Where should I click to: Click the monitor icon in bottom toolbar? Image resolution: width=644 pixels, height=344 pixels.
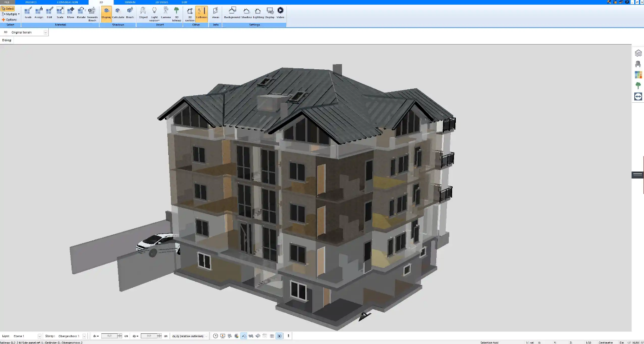[223, 336]
